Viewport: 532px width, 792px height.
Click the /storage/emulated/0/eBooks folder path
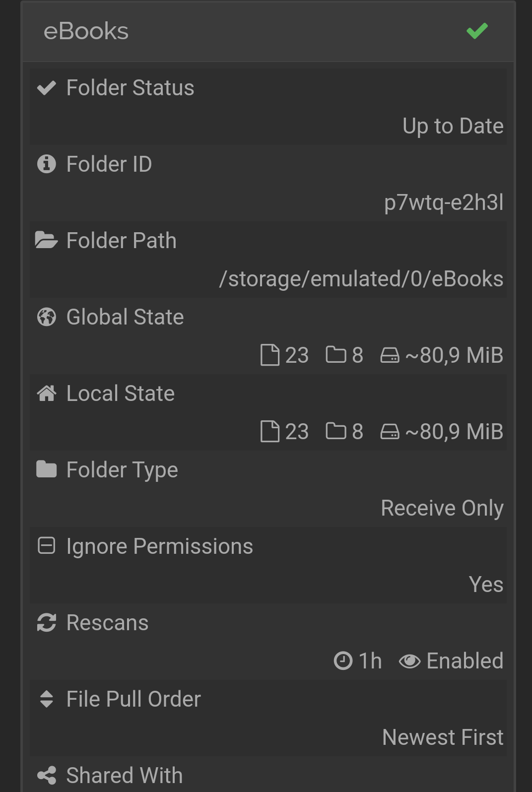pos(361,279)
